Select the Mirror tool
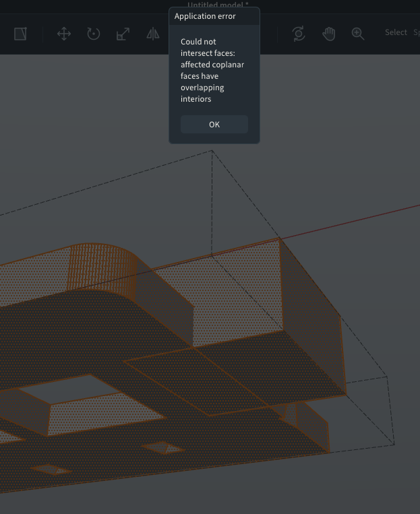The width and height of the screenshot is (420, 514). tap(153, 34)
